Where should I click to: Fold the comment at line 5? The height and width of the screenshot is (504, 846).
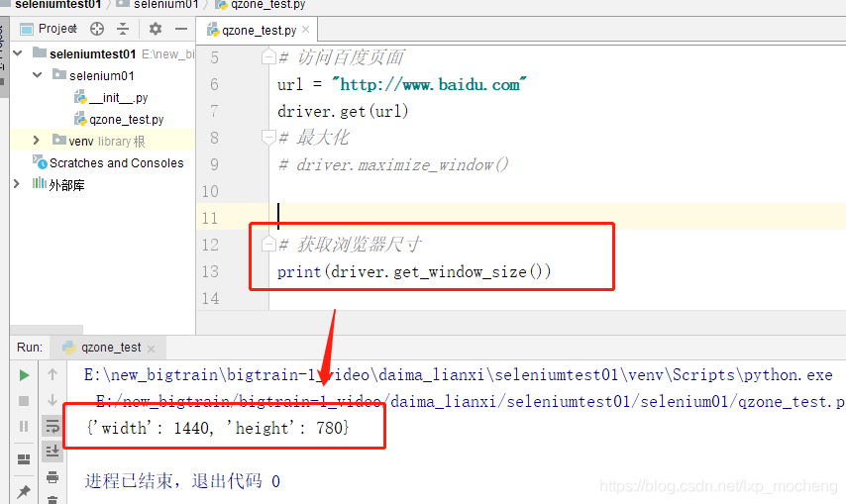268,56
